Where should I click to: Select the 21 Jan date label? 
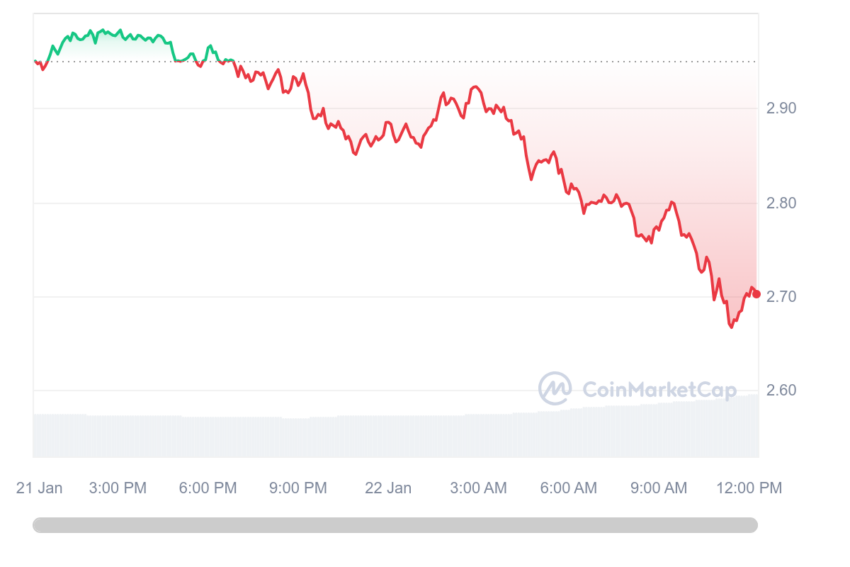(39, 488)
